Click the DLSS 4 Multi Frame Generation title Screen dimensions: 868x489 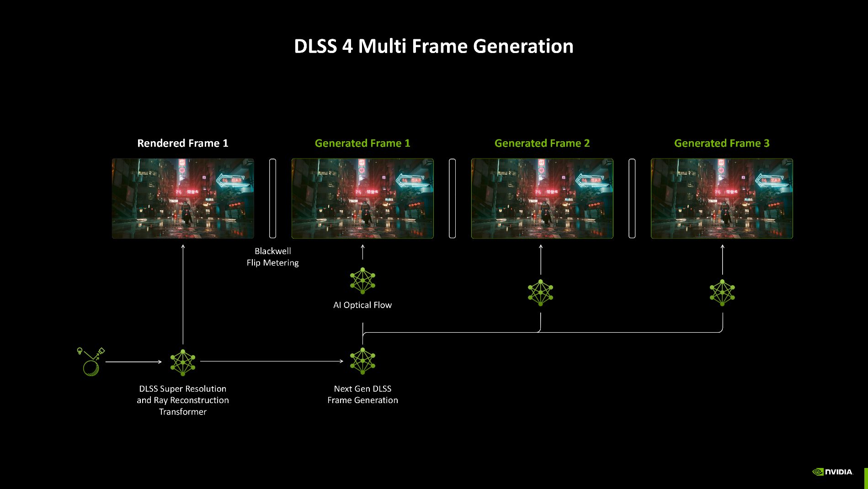coord(433,46)
